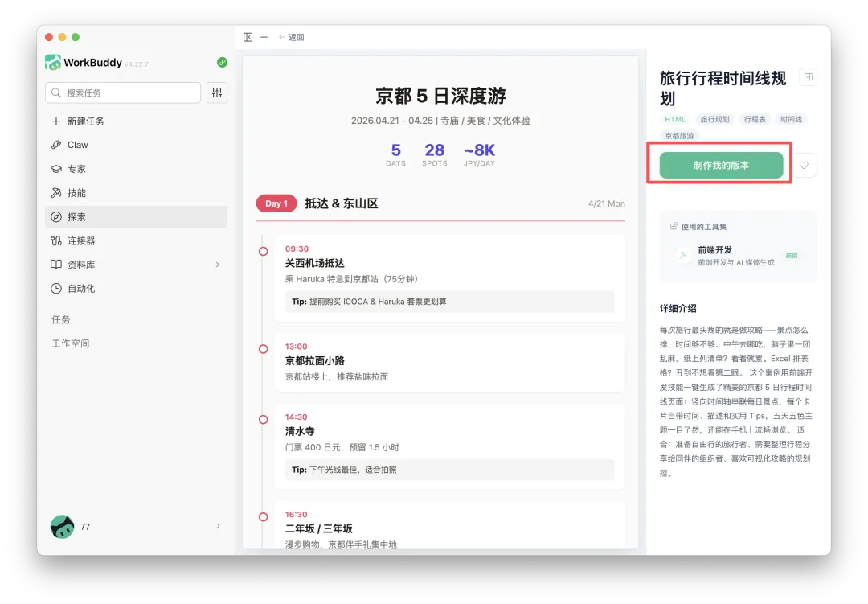Image resolution: width=868 pixels, height=604 pixels.
Task: Open the search filter settings icon
Action: (x=217, y=92)
